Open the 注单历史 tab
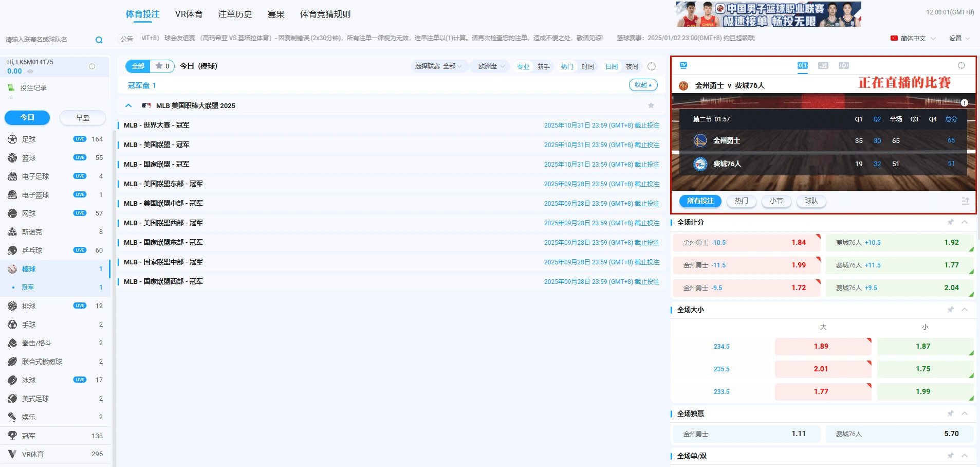 coord(235,14)
